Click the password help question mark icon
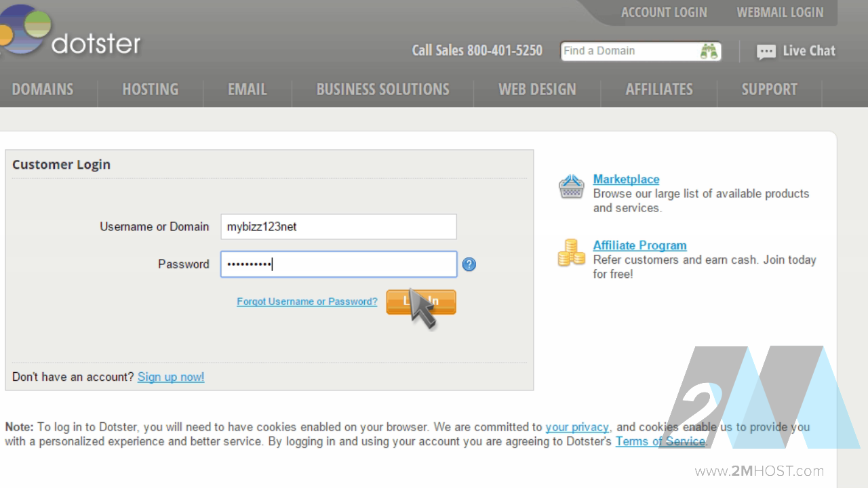This screenshot has width=868, height=488. point(469,264)
